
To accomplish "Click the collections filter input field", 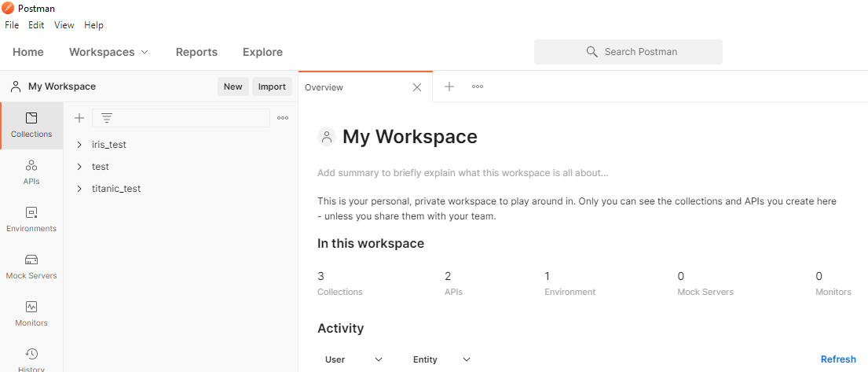I will coord(181,117).
